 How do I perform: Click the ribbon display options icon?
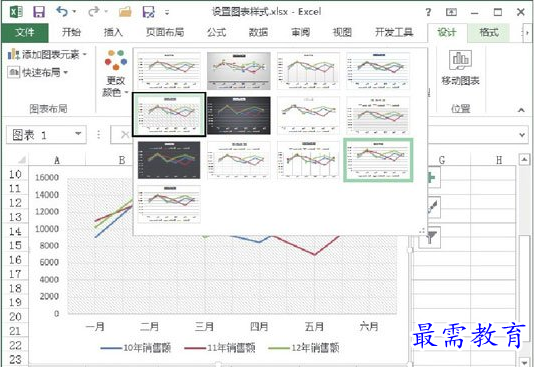click(x=451, y=12)
